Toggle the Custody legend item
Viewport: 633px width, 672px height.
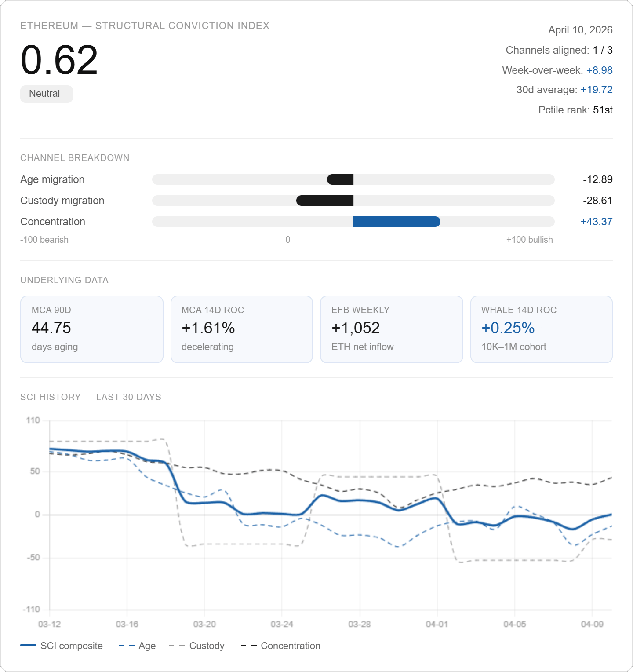coord(196,646)
